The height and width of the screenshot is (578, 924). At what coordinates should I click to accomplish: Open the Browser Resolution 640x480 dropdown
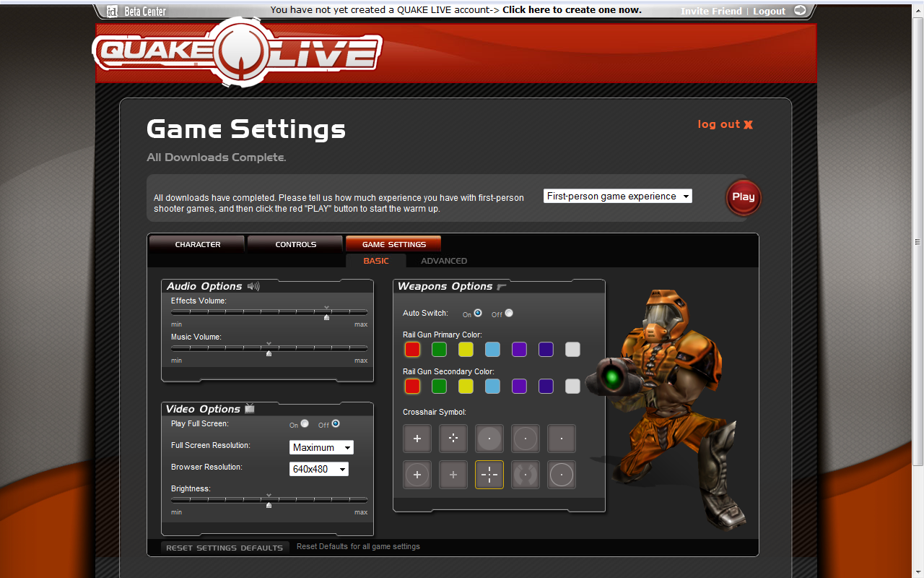click(319, 469)
